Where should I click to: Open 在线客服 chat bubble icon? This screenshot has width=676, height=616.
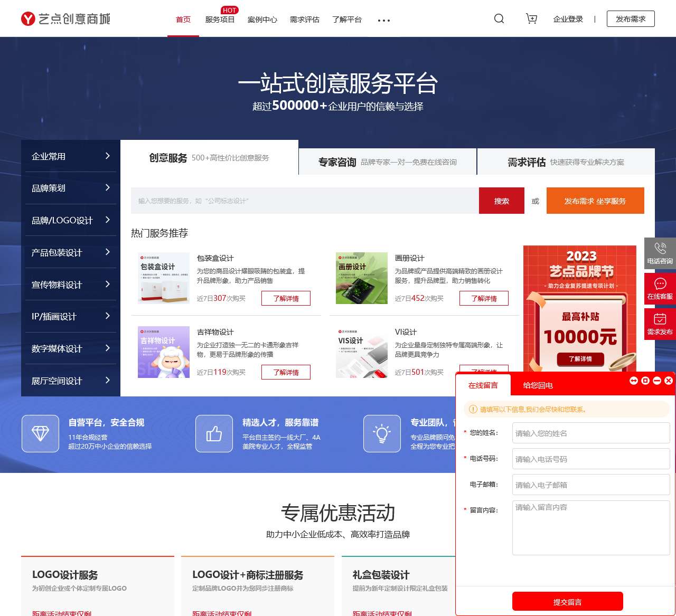point(660,283)
